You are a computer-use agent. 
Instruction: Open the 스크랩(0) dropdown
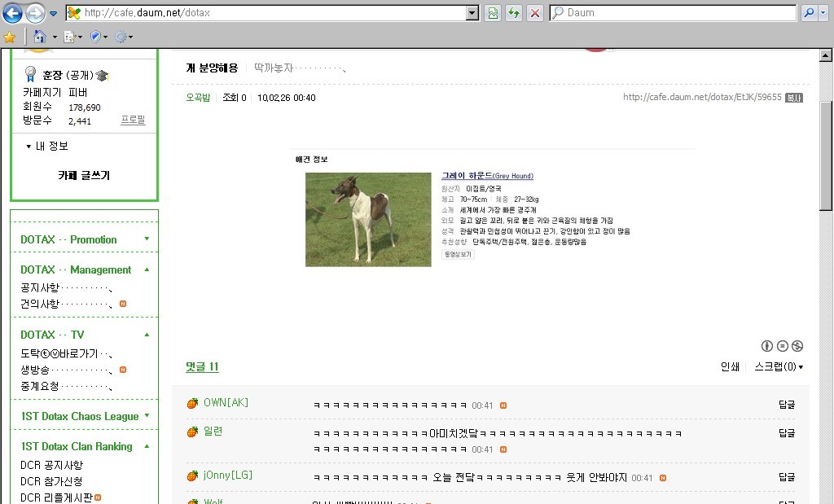coord(779,367)
